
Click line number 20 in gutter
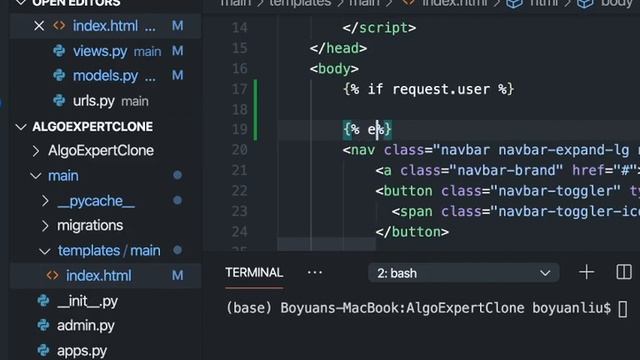point(240,150)
